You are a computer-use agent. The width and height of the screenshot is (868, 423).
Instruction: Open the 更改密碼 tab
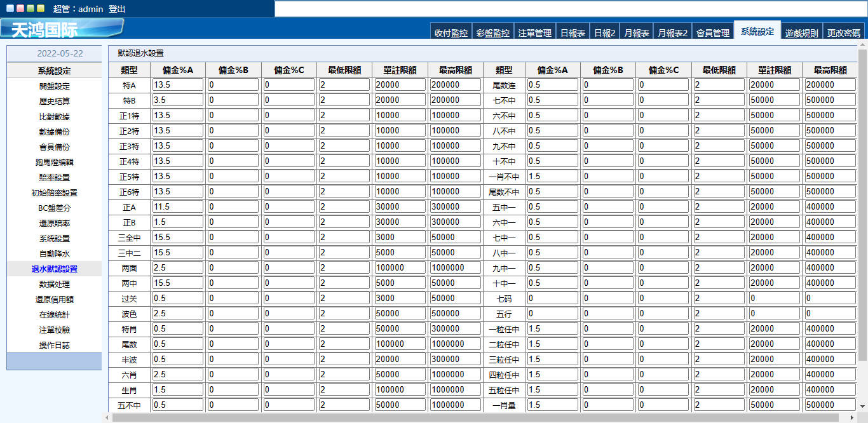[x=843, y=32]
